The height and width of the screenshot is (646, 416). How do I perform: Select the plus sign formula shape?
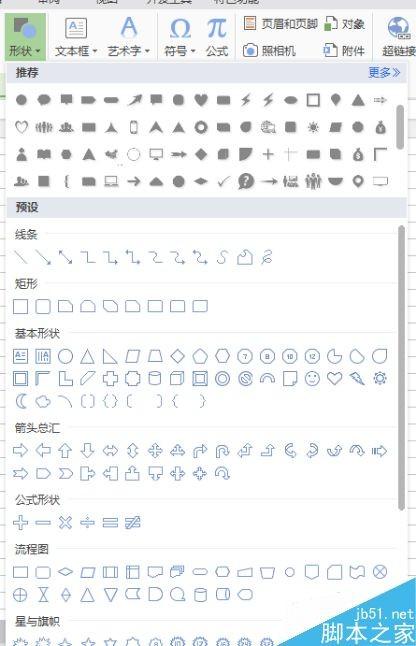point(21,522)
